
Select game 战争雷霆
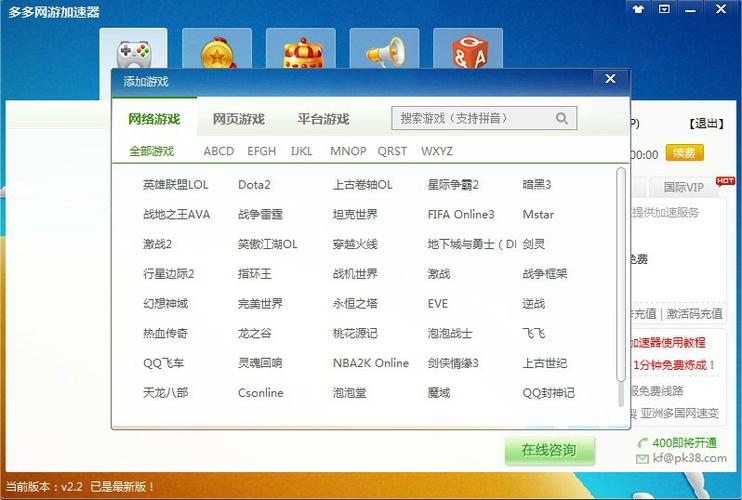pos(260,215)
